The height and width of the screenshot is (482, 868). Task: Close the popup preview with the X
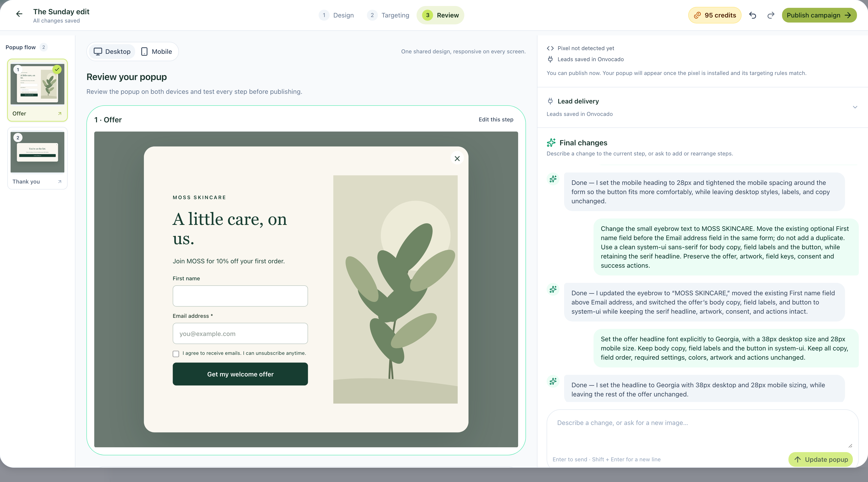coord(457,158)
